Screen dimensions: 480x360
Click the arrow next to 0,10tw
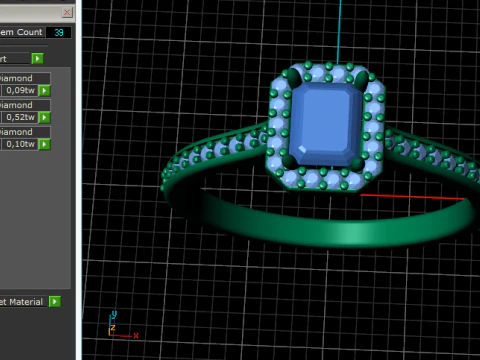44,144
